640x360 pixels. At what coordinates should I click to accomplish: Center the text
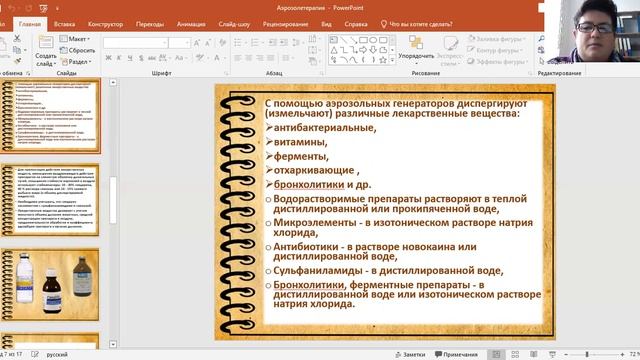248,58
